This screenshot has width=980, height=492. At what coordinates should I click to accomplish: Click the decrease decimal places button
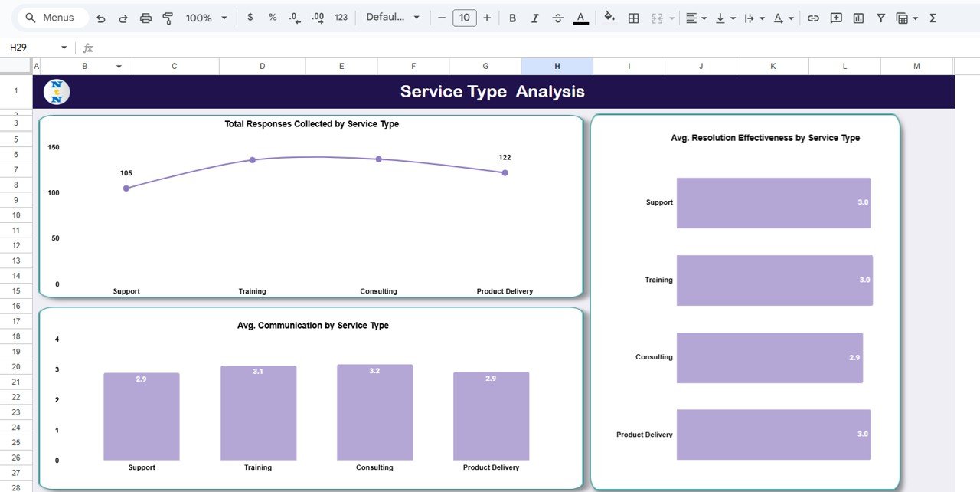click(295, 17)
